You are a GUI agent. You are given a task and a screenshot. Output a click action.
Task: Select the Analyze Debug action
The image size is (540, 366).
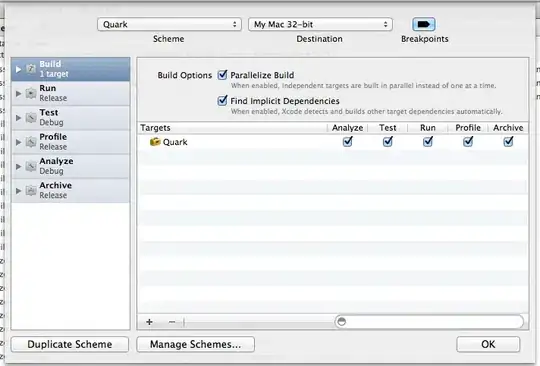coord(71,166)
